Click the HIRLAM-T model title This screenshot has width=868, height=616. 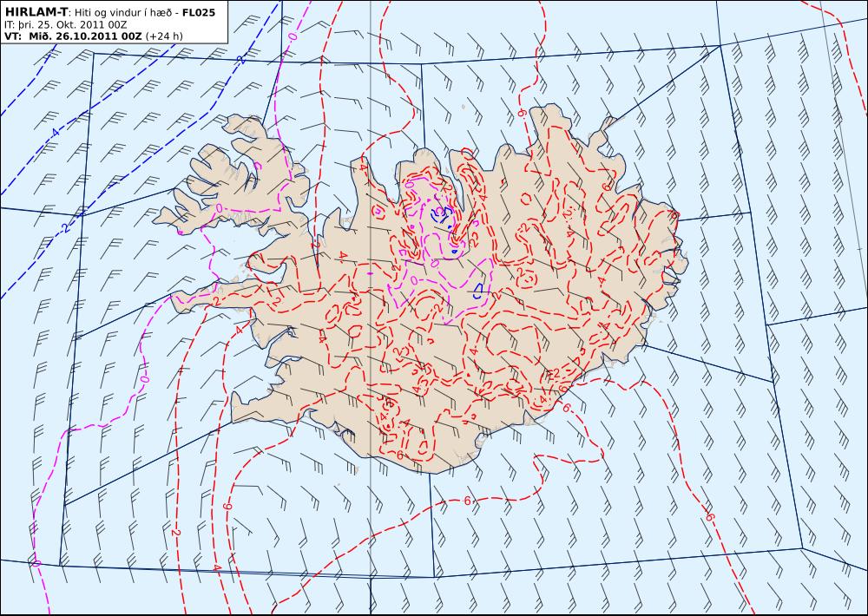coord(36,12)
